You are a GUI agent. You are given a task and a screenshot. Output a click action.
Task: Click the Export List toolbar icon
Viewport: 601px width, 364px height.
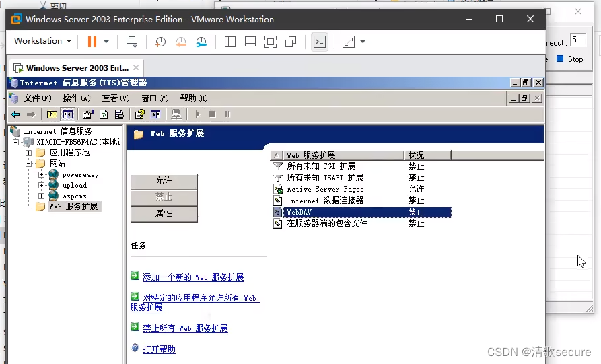119,114
